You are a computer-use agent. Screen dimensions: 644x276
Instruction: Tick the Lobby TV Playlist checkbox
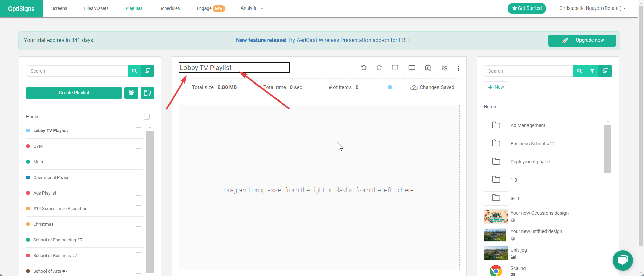click(138, 130)
